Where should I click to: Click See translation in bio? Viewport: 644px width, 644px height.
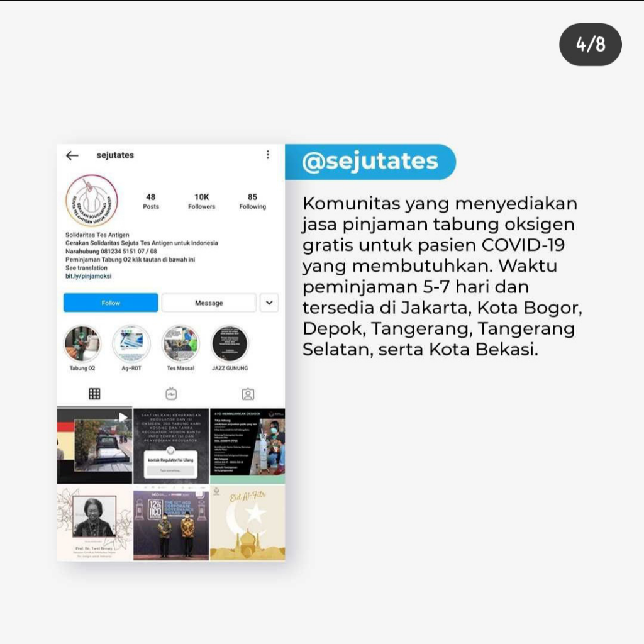[x=86, y=268]
